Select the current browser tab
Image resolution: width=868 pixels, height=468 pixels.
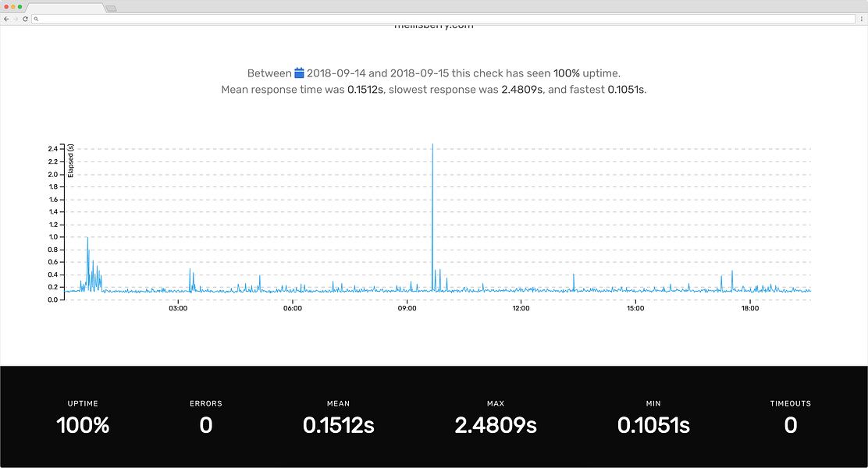[x=65, y=8]
